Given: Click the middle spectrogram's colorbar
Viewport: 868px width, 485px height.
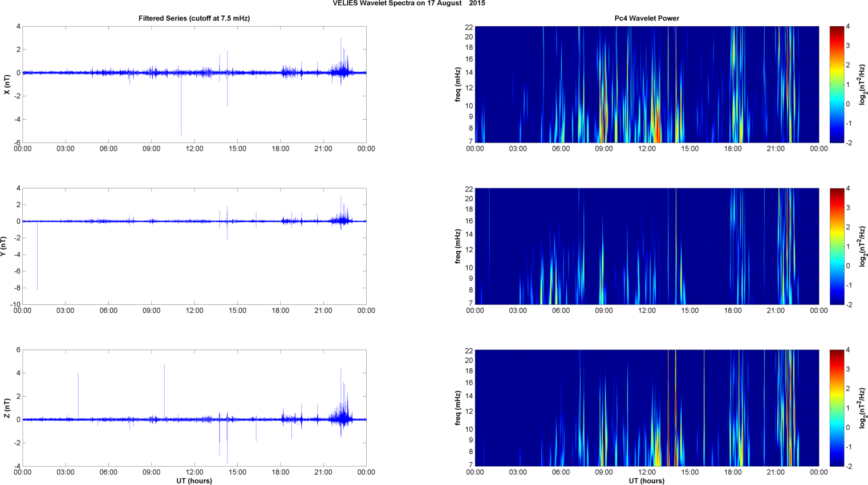Looking at the screenshot, I should pyautogui.click(x=836, y=246).
